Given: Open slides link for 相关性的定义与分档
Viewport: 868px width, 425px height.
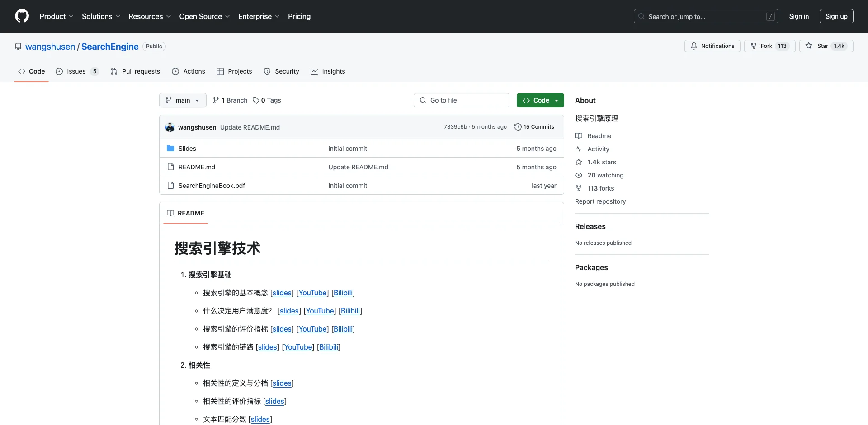Looking at the screenshot, I should tap(282, 383).
